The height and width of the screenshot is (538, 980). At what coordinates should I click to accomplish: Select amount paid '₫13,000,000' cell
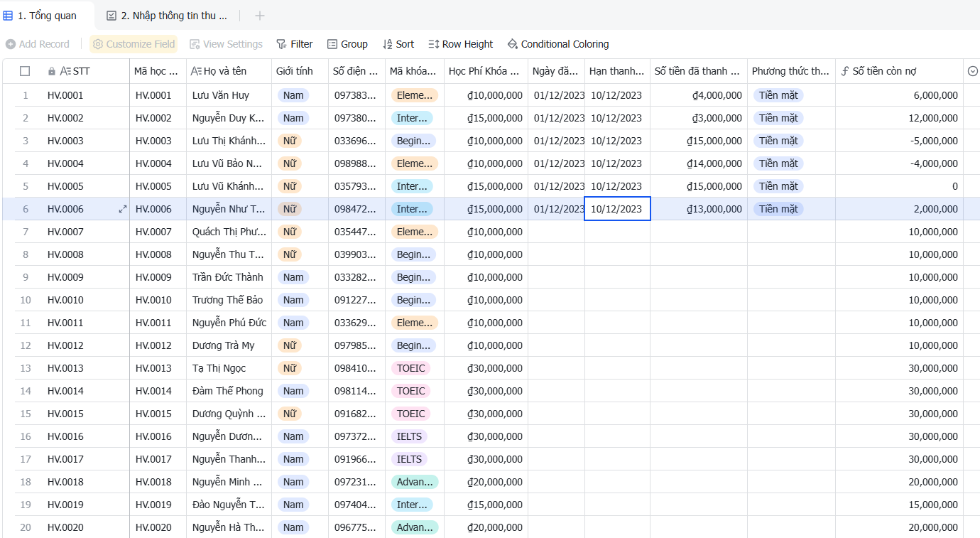pos(699,209)
